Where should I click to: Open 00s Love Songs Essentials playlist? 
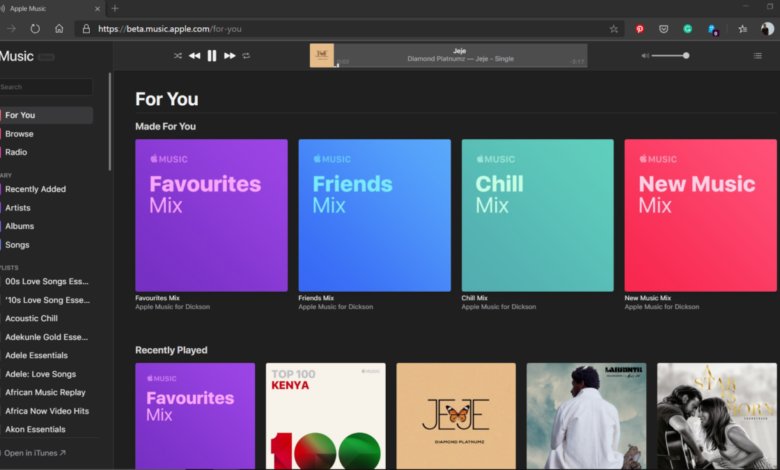pos(46,282)
